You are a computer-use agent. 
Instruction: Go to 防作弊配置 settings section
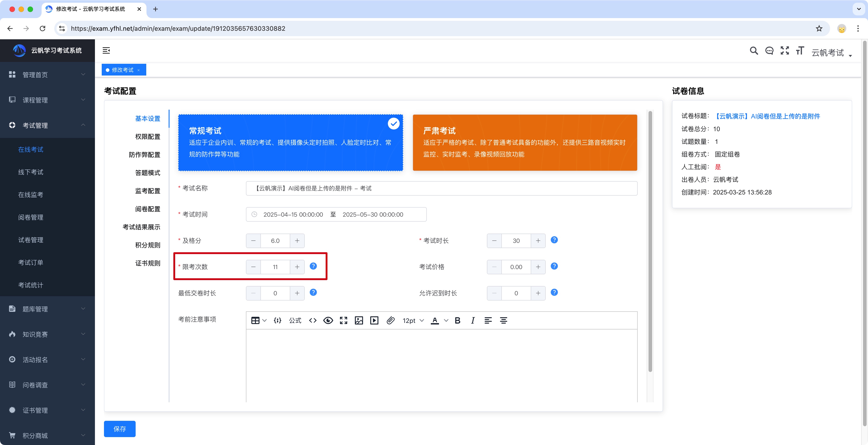pyautogui.click(x=145, y=155)
